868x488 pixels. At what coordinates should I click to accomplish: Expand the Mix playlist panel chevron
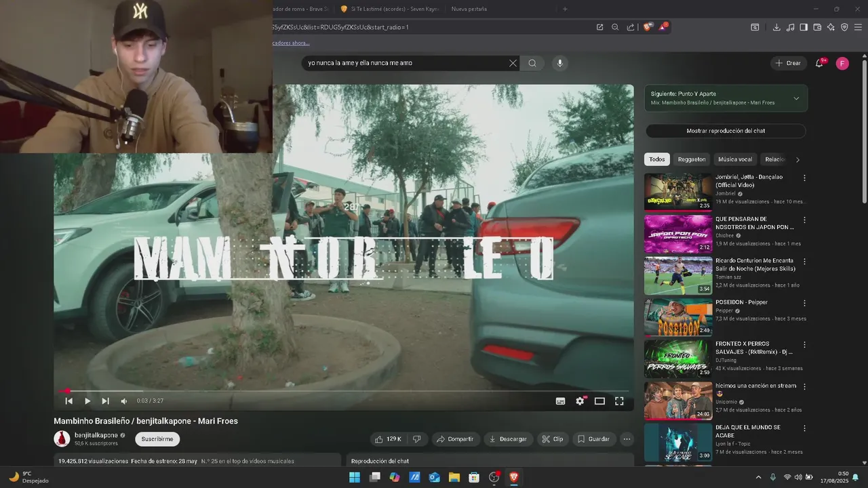click(796, 98)
